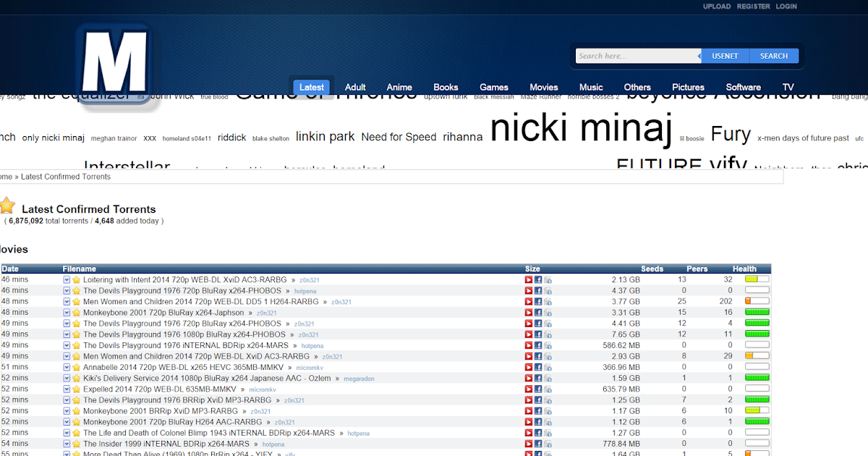Click Facebook icon in Monkeybone 720p Japhson row
Viewport: 868px width, 456px height.
(538, 313)
